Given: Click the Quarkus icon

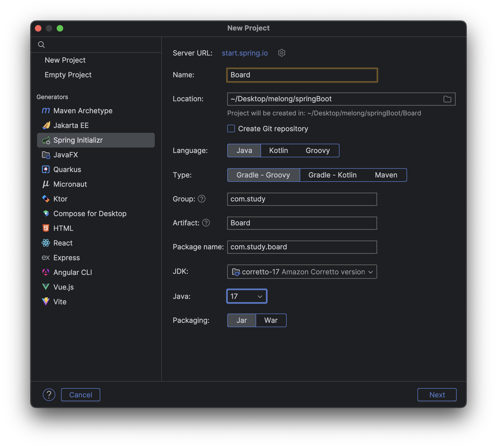Looking at the screenshot, I should (x=46, y=170).
